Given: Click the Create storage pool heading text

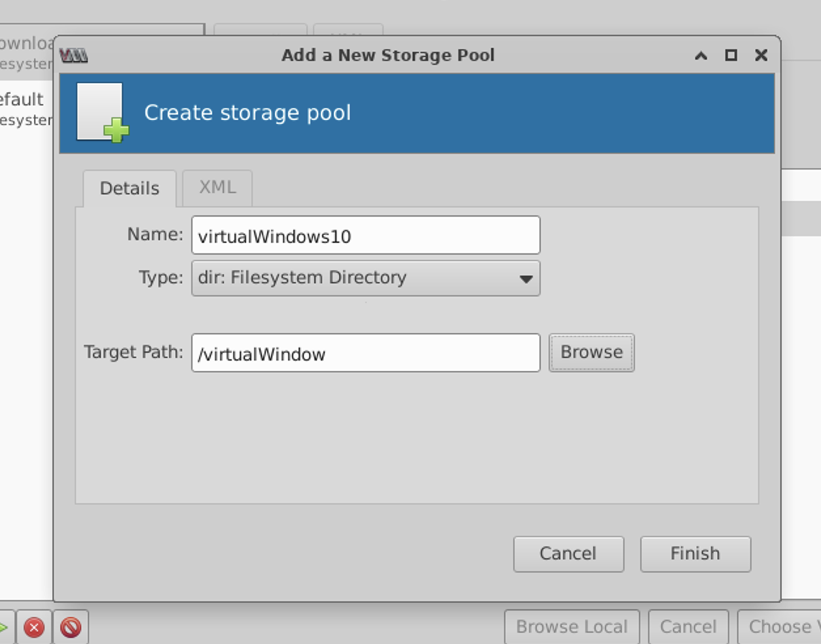Looking at the screenshot, I should (x=247, y=113).
